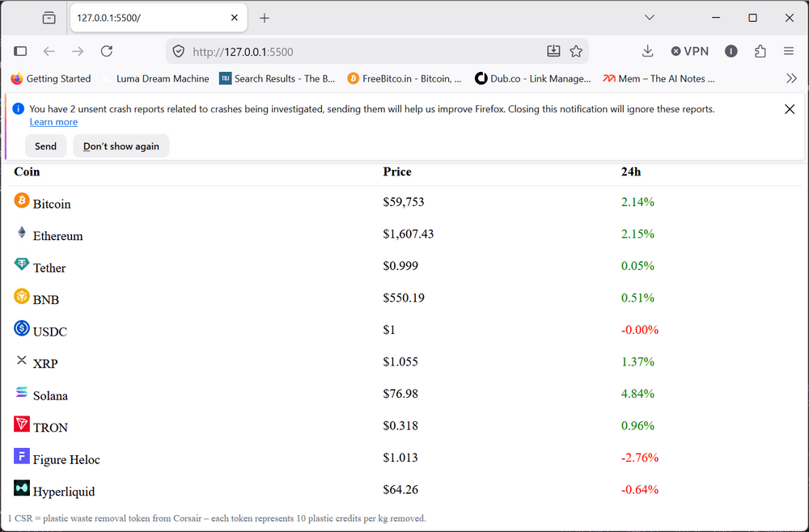Reload the current page
This screenshot has height=532, width=809.
coord(107,51)
